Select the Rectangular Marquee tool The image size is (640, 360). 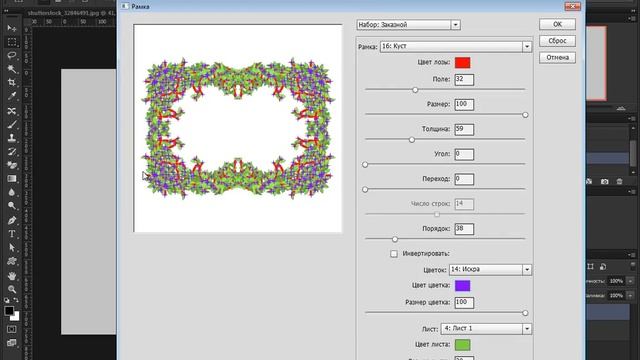(x=12, y=42)
